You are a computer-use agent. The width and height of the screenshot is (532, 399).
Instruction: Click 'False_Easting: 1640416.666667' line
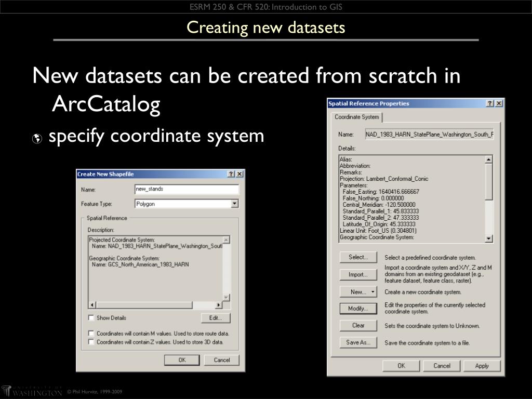[x=381, y=191]
